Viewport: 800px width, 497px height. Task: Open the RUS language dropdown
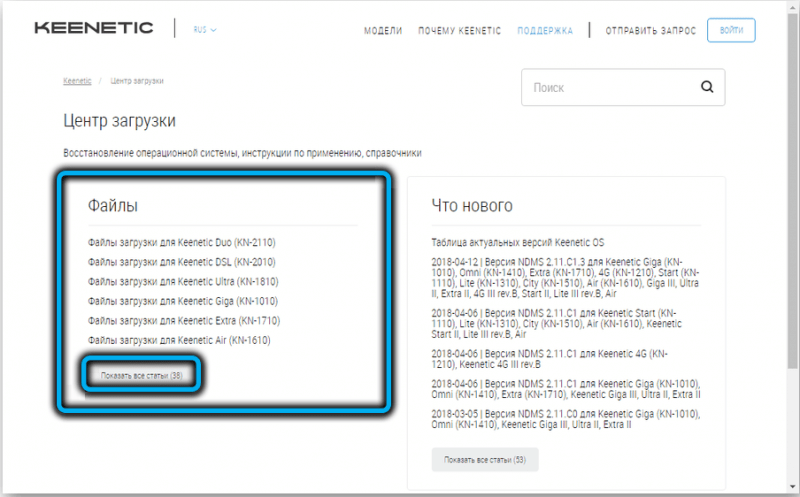(x=205, y=30)
